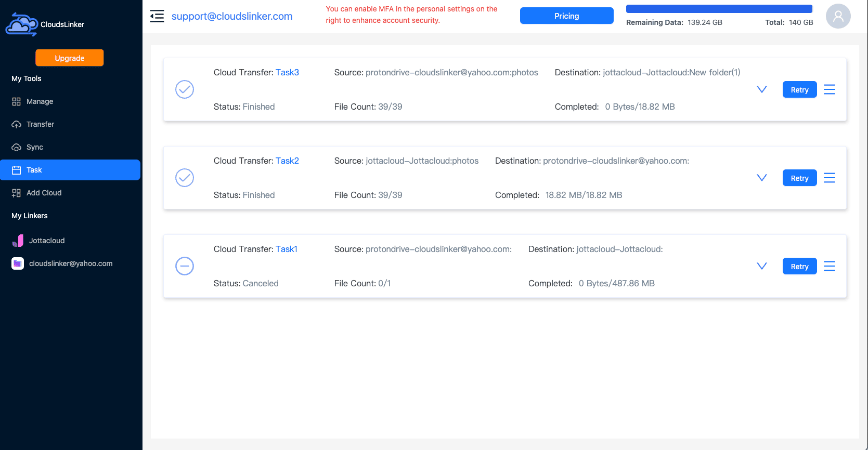This screenshot has width=868, height=450.
Task: Click the finished checkmark icon for Task3
Action: 185,89
